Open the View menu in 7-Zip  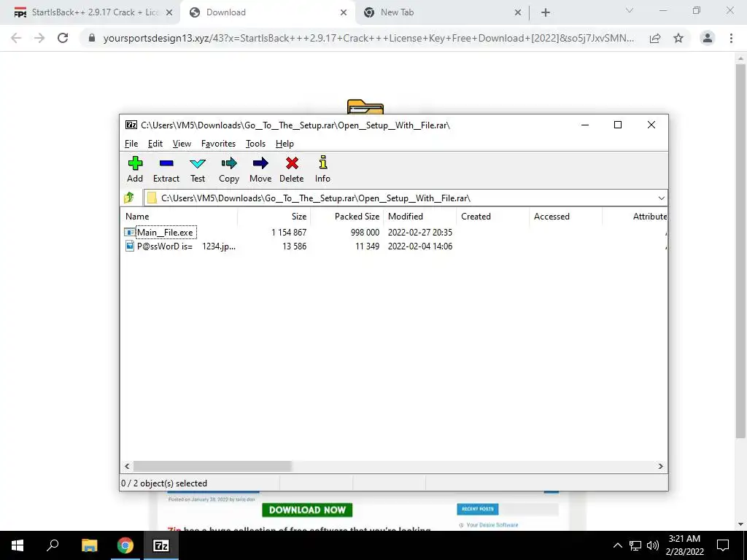pyautogui.click(x=182, y=144)
